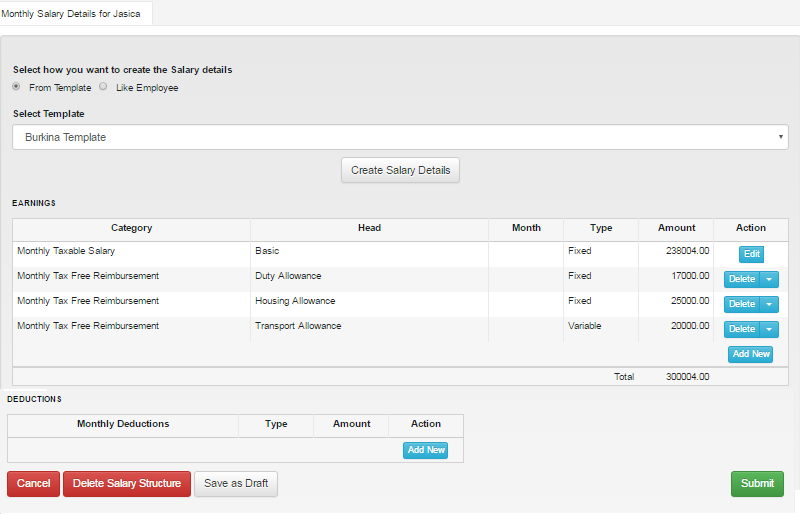
Task: Open Monthly Salary Details for Jasica tab
Action: pyautogui.click(x=71, y=14)
